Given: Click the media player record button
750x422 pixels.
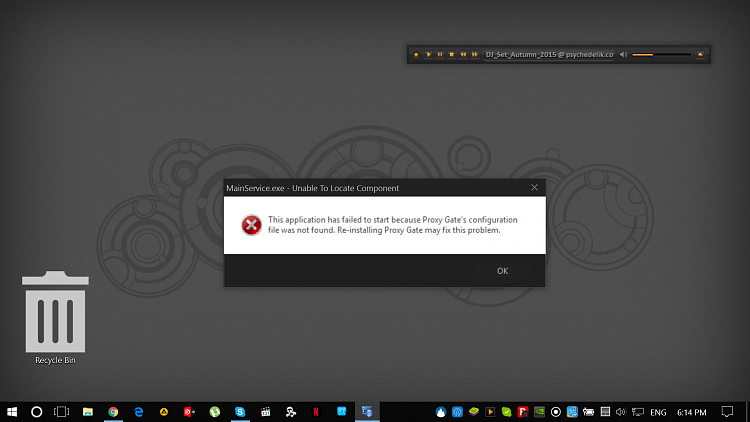Looking at the screenshot, I should (x=416, y=55).
